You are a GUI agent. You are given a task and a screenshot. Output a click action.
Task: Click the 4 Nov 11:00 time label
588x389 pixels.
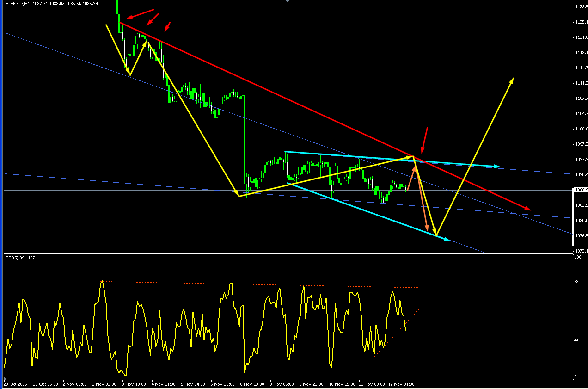point(163,384)
